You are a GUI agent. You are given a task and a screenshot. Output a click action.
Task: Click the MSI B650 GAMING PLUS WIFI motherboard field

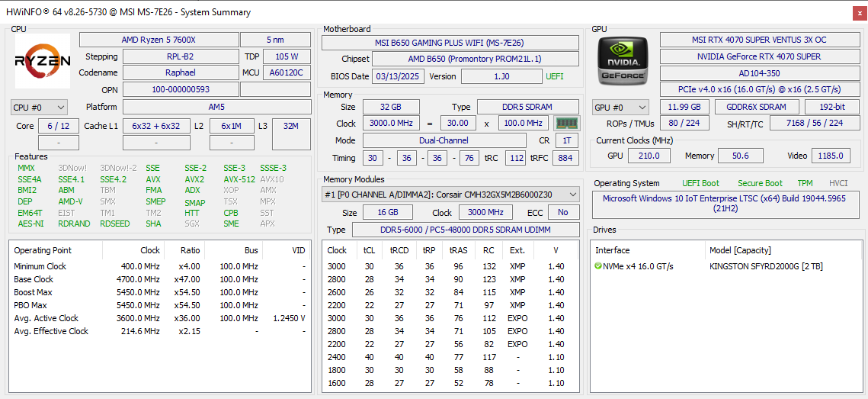450,43
